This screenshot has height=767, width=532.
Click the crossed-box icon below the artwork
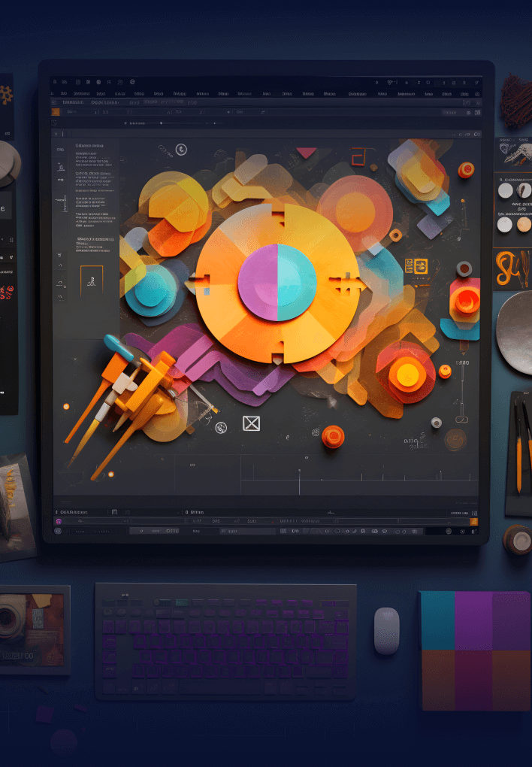tap(251, 423)
